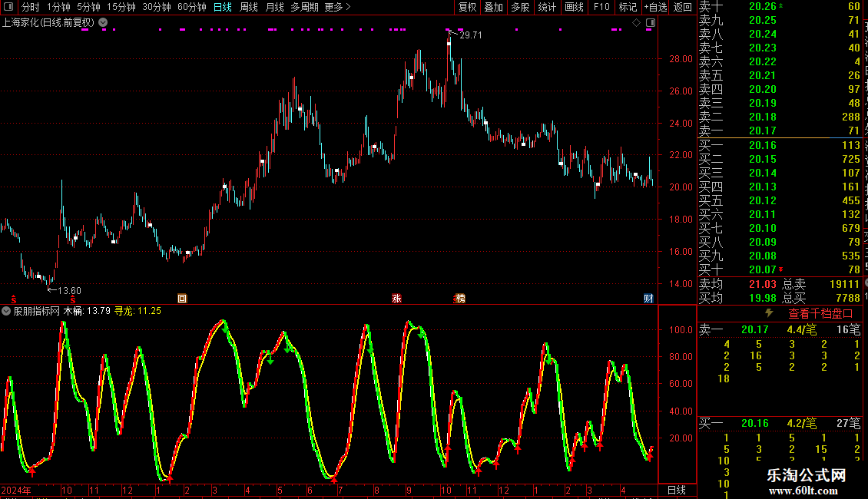This screenshot has height=499, width=868.
Task: Click the 寻龙 indicator value label
Action: (137, 311)
